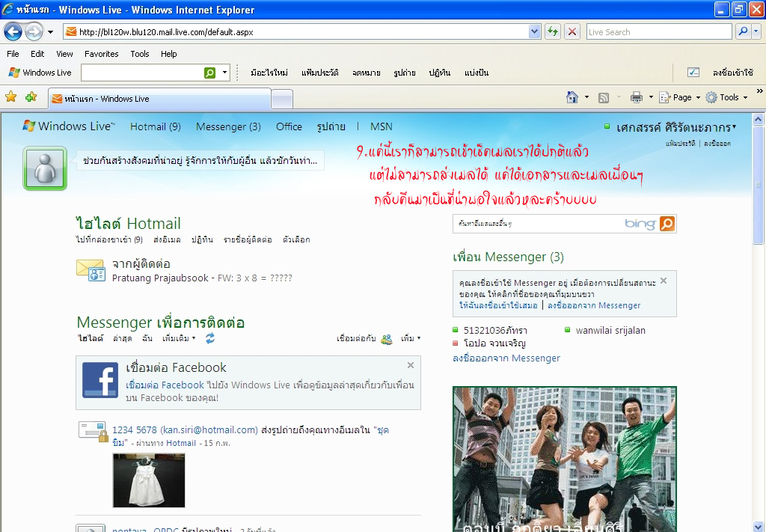The image size is (766, 532).
Task: Click the vertical scrollbar up arrow
Action: point(758,119)
